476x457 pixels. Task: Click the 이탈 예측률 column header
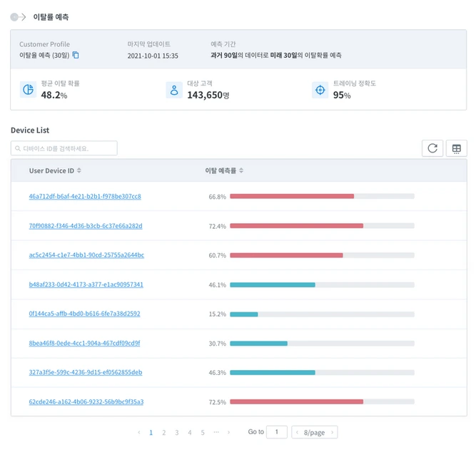click(x=221, y=170)
